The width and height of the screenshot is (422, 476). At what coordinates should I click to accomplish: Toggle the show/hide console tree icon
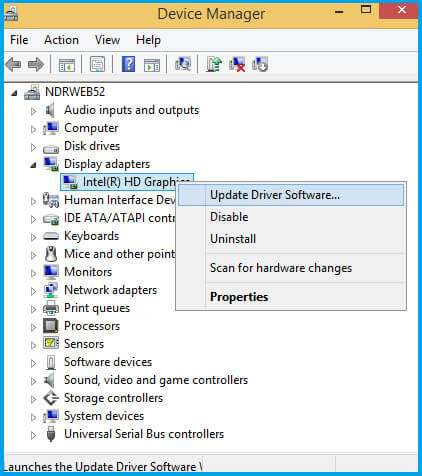(x=67, y=64)
